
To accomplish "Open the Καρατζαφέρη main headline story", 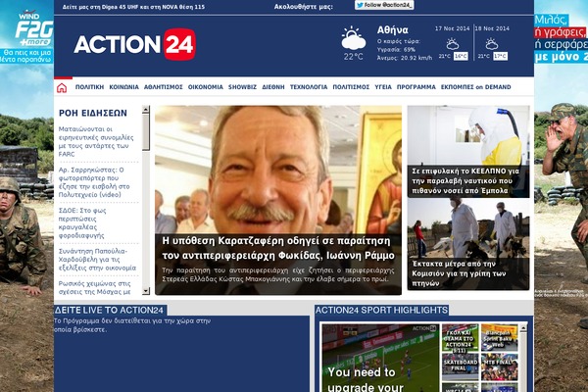I will click(278, 248).
